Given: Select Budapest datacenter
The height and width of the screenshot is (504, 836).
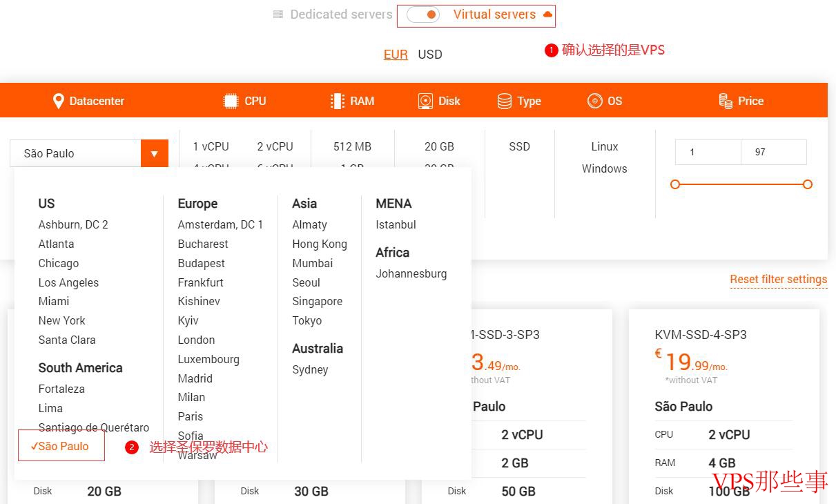Looking at the screenshot, I should click(x=201, y=263).
